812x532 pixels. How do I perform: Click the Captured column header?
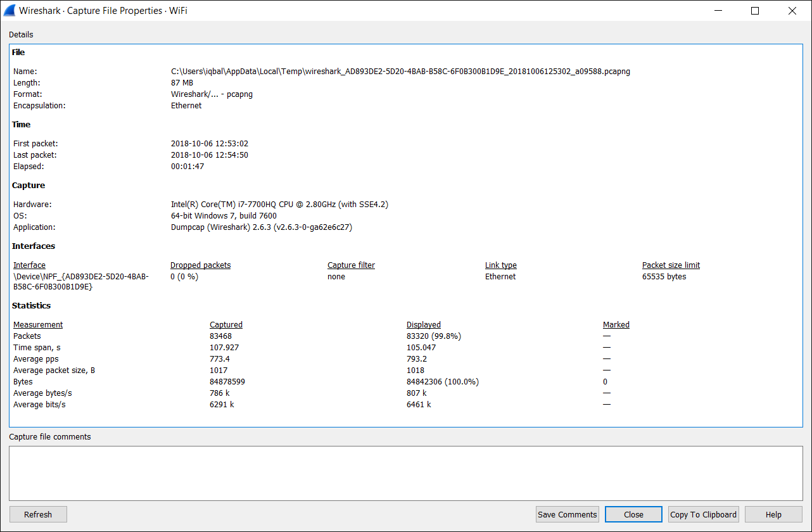226,325
